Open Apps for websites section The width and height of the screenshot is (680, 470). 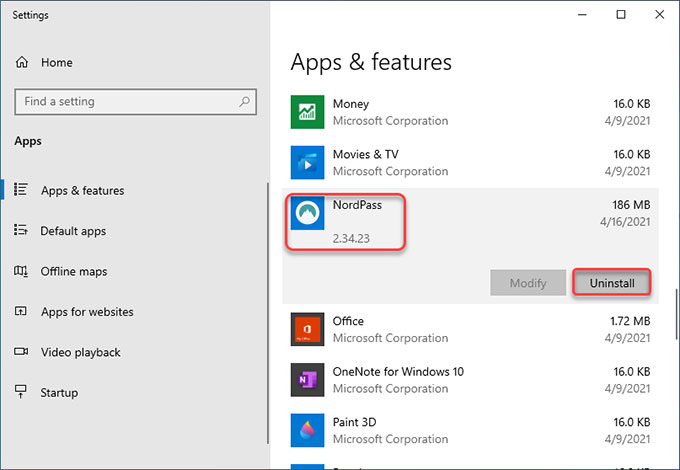[87, 312]
